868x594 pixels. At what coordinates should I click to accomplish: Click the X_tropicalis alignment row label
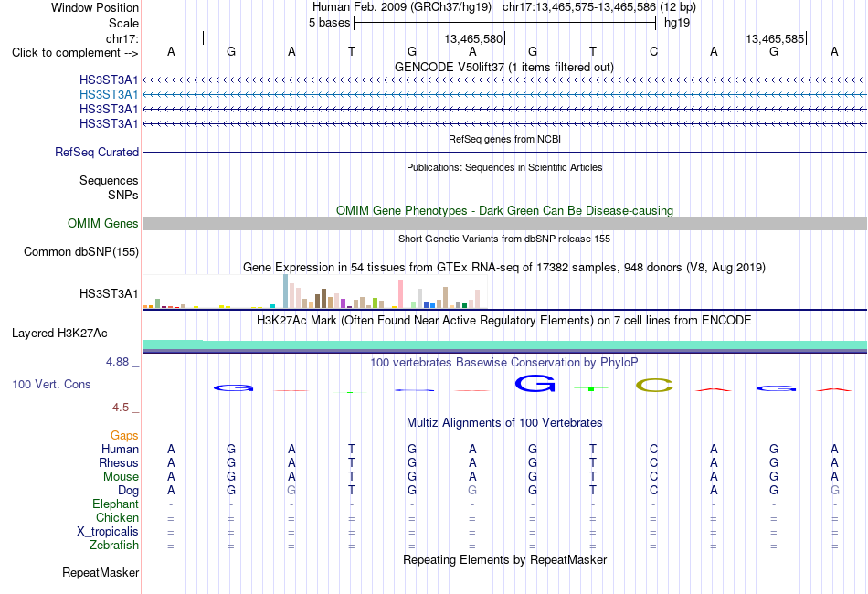click(108, 532)
